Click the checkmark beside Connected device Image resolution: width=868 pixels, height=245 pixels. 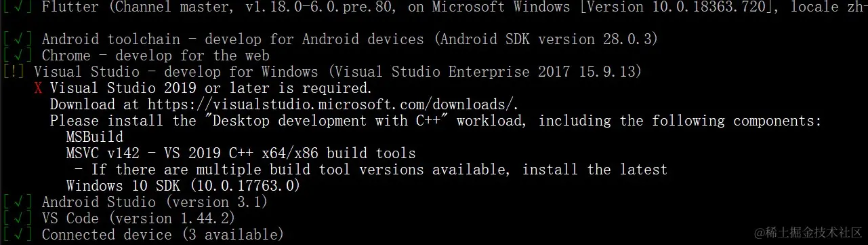click(18, 235)
